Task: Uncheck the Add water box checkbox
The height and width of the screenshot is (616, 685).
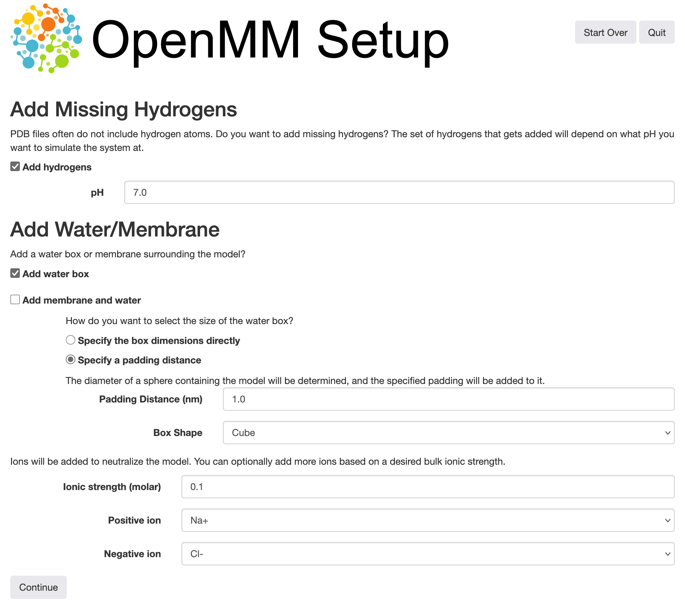Action: (15, 273)
